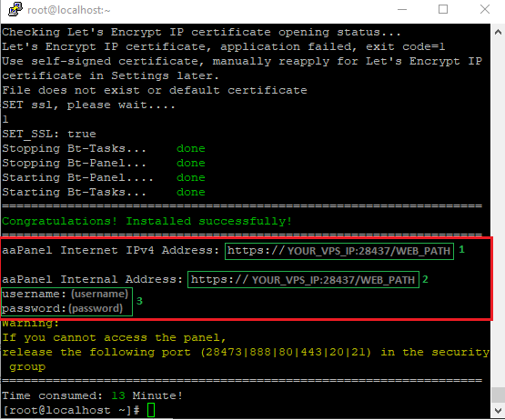Click the password credential line

tap(63, 308)
